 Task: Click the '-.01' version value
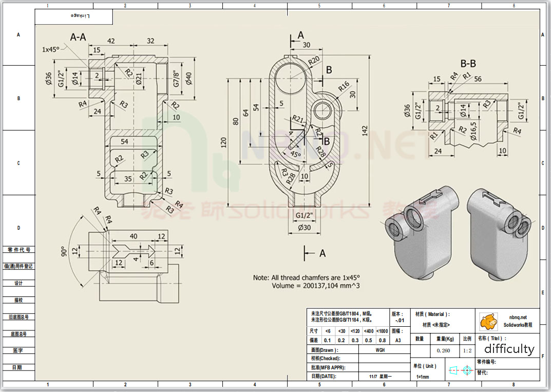400,320
